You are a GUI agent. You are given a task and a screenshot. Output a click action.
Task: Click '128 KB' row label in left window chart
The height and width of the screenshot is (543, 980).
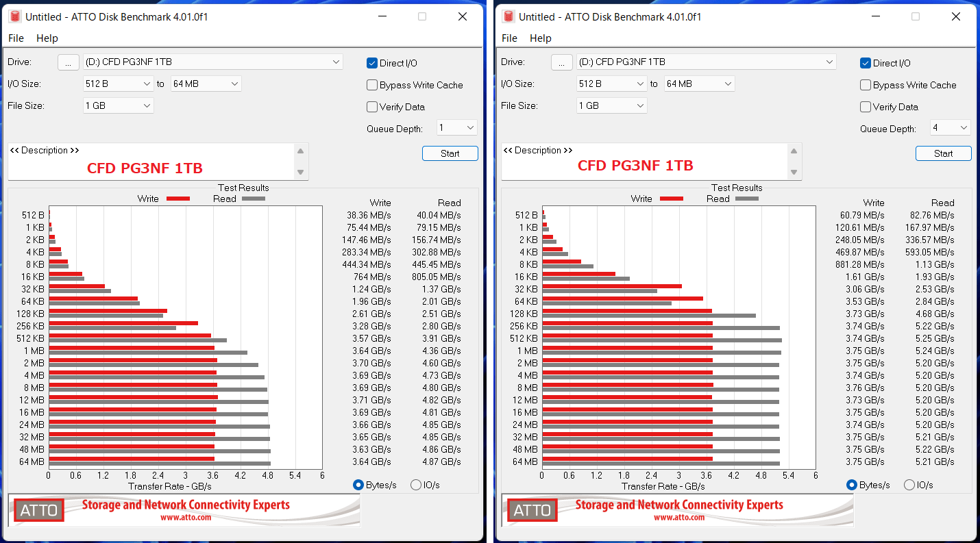[31, 314]
